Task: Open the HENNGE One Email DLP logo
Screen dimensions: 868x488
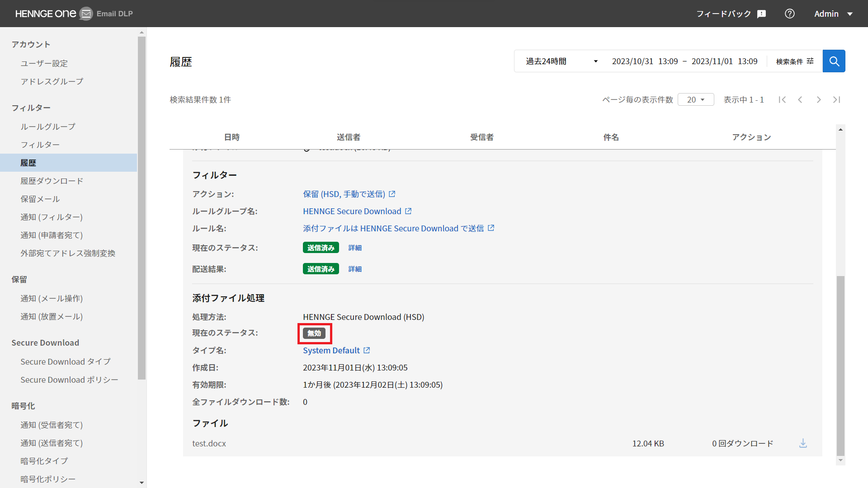Action: (74, 14)
